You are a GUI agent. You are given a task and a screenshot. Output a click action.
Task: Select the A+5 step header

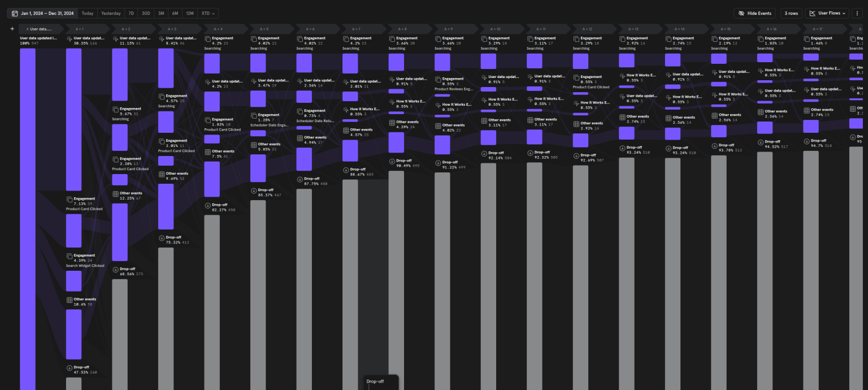[264, 29]
